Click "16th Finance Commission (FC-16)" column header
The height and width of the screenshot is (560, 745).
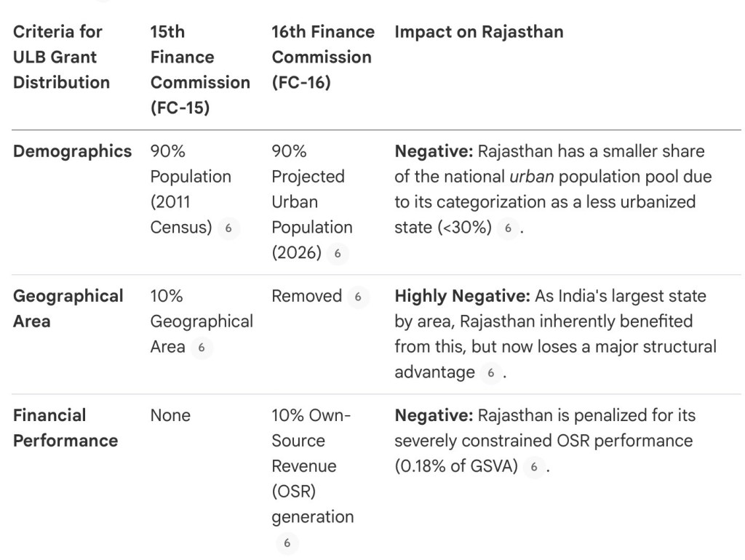323,57
